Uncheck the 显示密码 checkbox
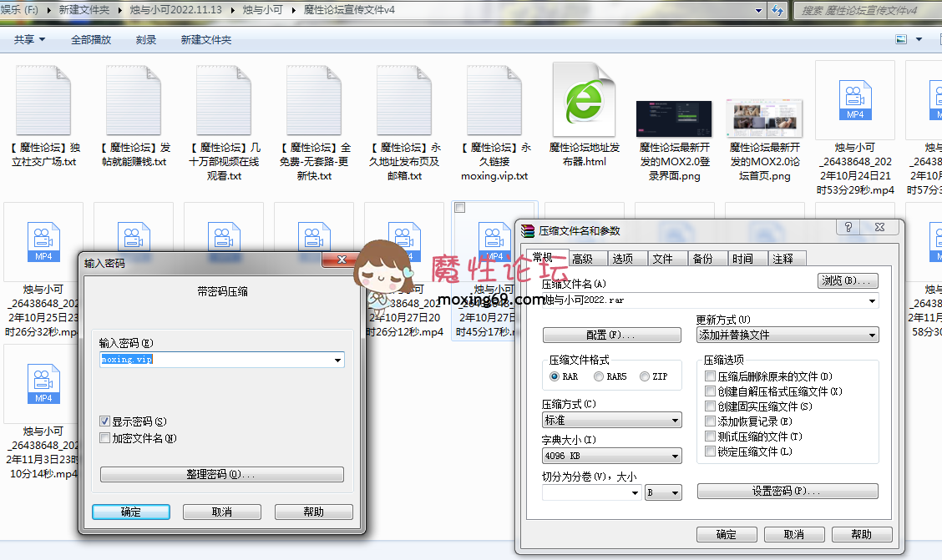This screenshot has height=560, width=942. tap(104, 421)
